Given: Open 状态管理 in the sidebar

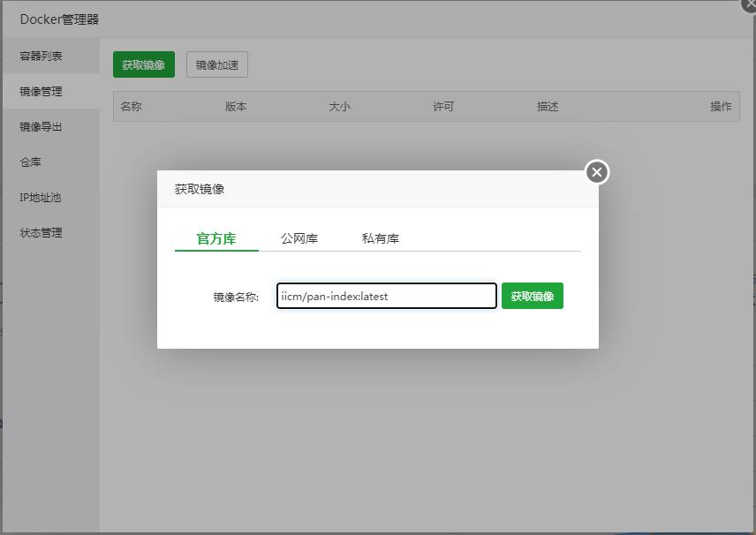Looking at the screenshot, I should point(42,233).
